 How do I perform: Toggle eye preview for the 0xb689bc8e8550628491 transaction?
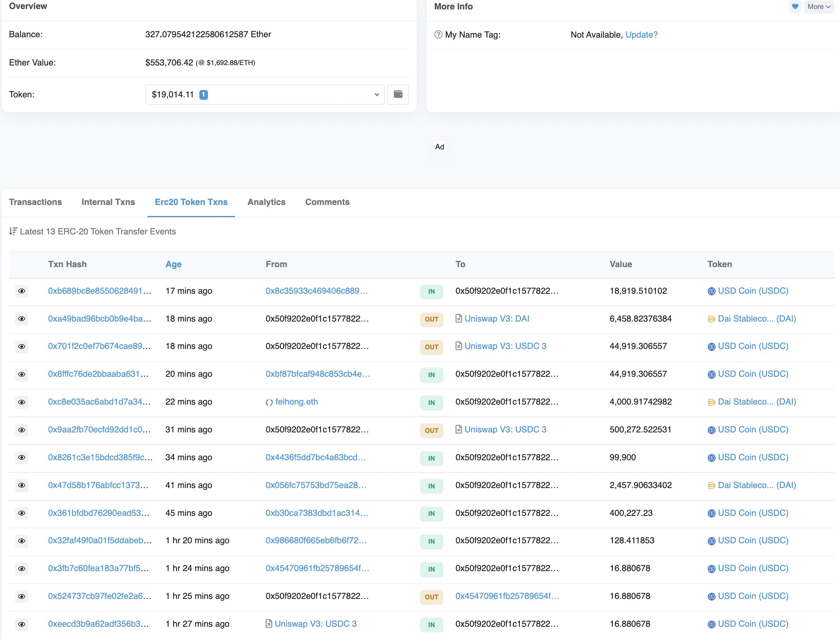coord(22,291)
